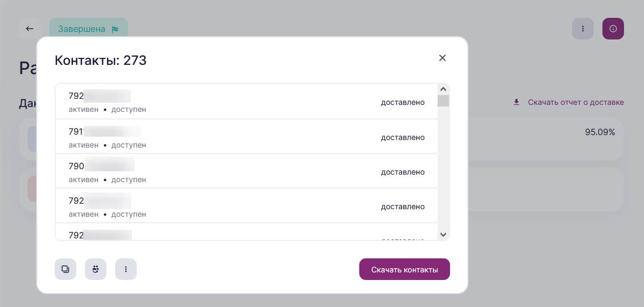Click the download icon beside Скачать отчет

pos(516,102)
